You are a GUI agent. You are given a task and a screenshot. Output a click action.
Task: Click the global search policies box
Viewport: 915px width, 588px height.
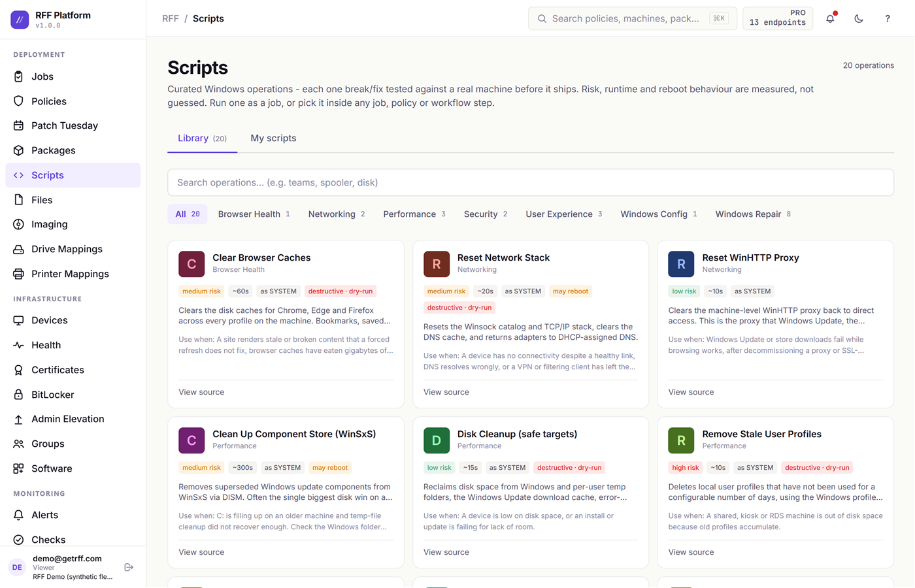point(633,18)
